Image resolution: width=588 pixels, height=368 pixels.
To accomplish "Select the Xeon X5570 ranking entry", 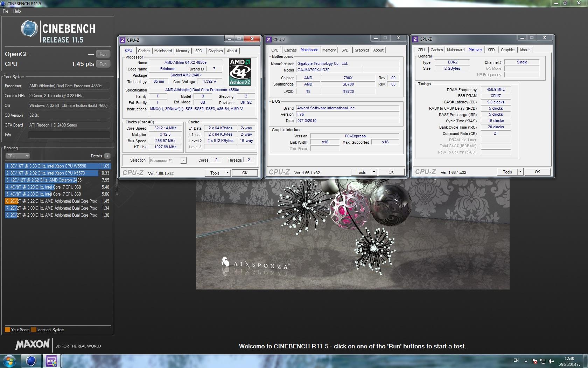I will [x=58, y=173].
